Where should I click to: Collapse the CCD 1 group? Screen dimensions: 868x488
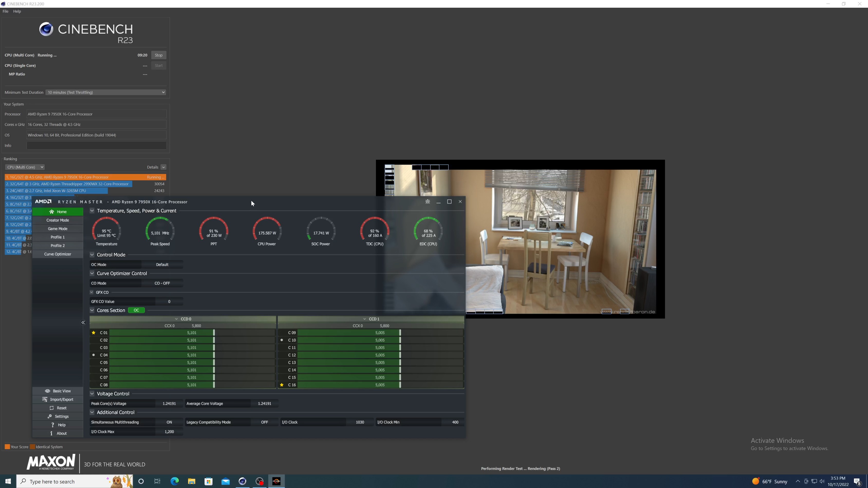point(364,319)
